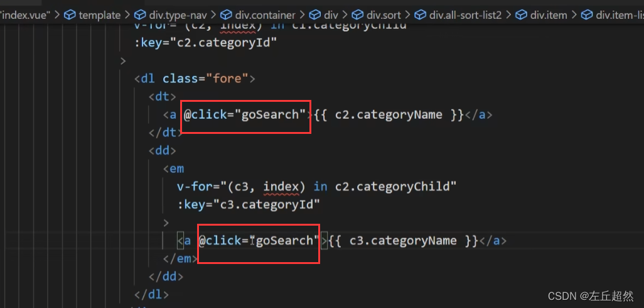Click cube icon beside div.item breadcrumb

[x=521, y=16]
